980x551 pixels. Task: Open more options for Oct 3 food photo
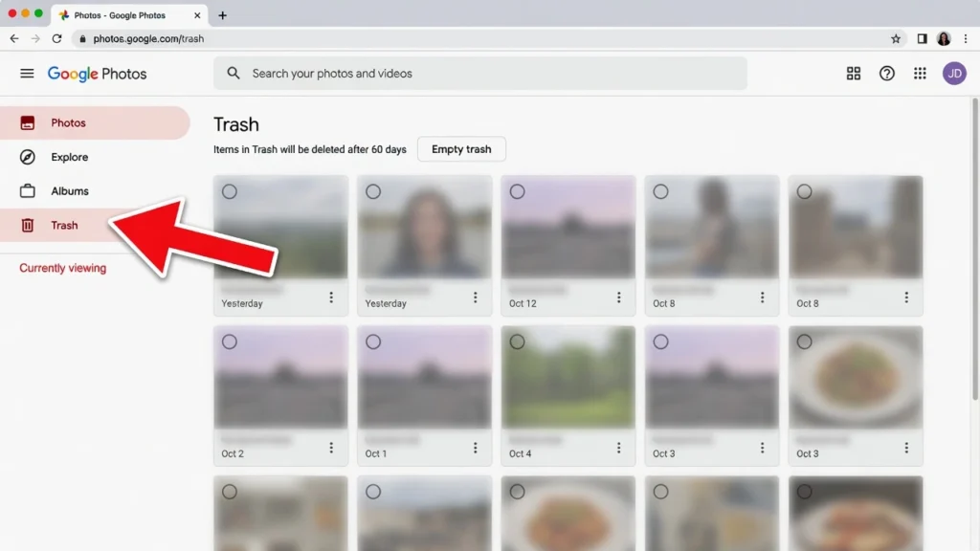click(x=906, y=448)
